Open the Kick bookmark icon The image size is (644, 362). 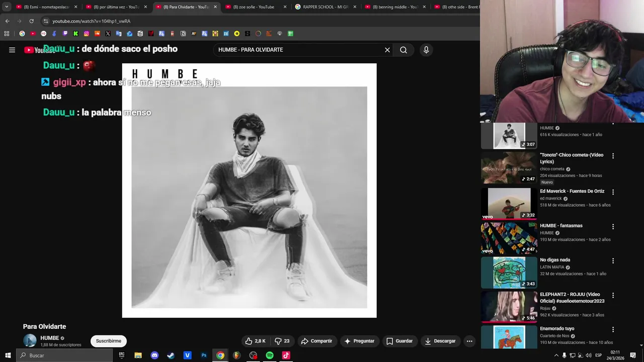[76, 34]
